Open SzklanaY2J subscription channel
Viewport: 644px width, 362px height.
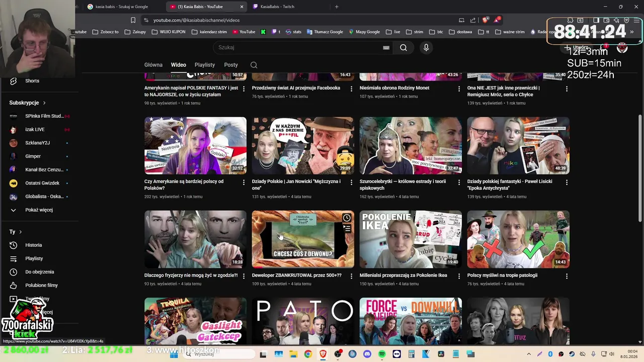pyautogui.click(x=37, y=143)
